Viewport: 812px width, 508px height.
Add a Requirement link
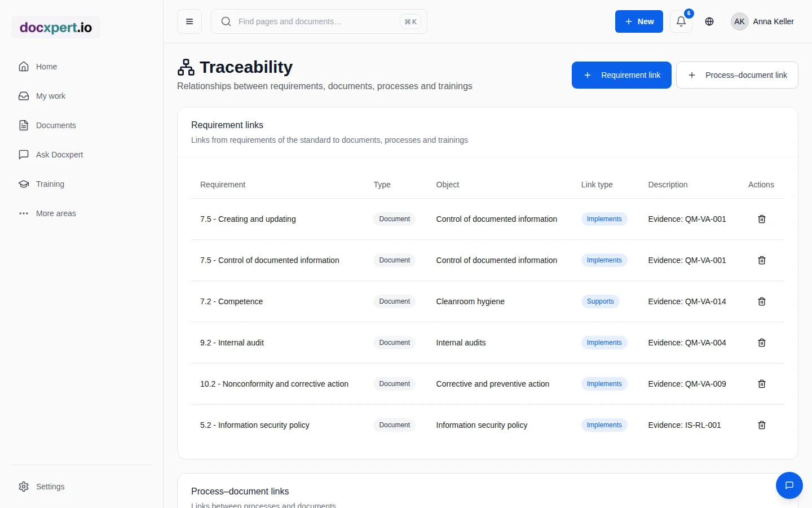pyautogui.click(x=621, y=75)
